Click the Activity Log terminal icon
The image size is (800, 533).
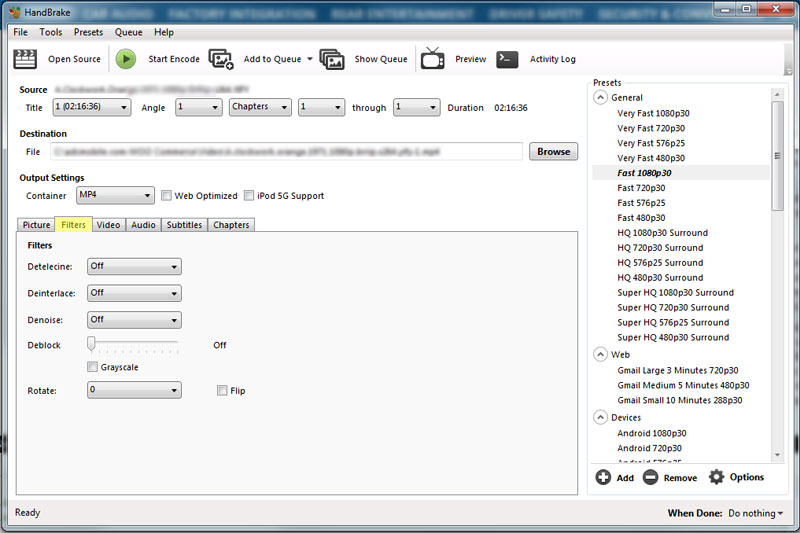pyautogui.click(x=507, y=59)
